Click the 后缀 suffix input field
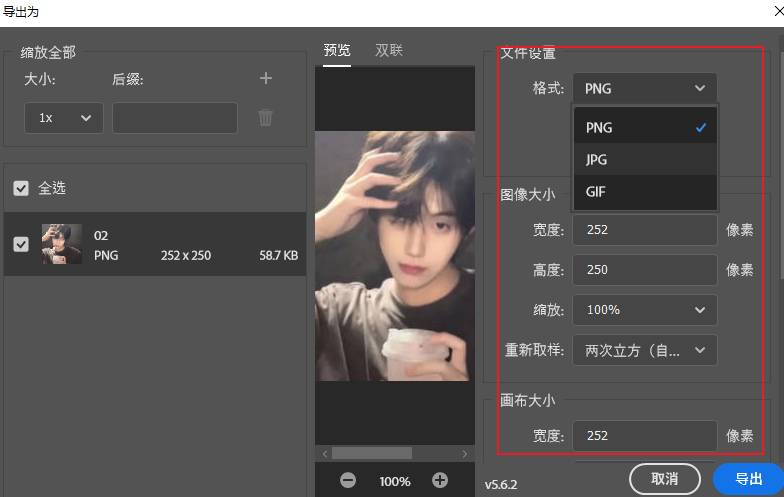 tap(175, 118)
